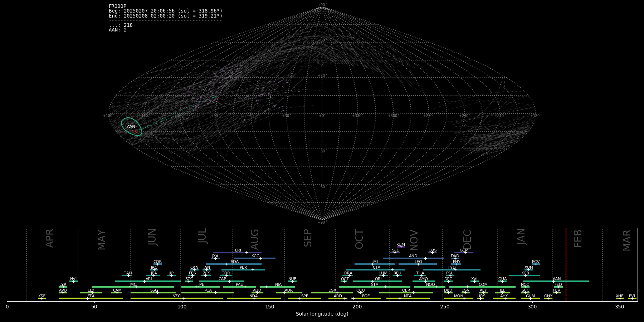The width and height of the screenshot is (644, 322).
Task: Select the XCB shower label
Action: pos(525,273)
